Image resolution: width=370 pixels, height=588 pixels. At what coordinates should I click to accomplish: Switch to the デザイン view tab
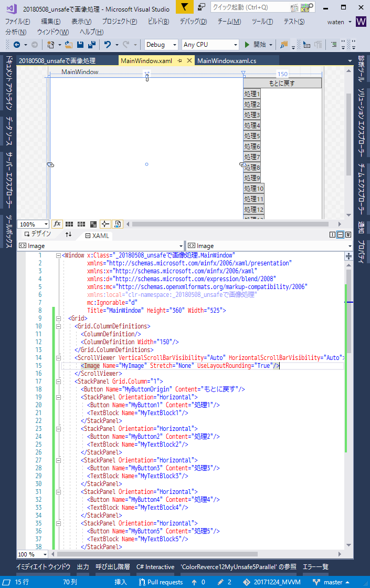click(37, 234)
